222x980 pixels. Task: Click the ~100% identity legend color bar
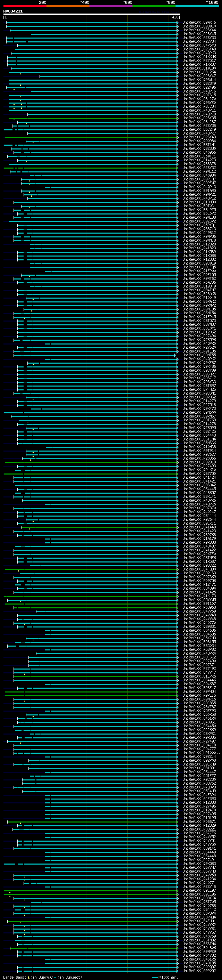197,6
